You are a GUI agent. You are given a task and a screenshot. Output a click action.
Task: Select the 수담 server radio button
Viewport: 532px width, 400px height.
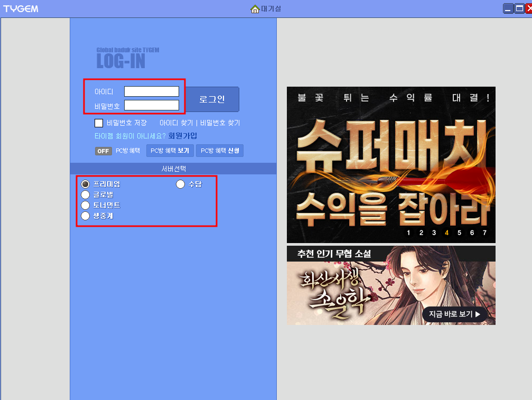click(180, 184)
